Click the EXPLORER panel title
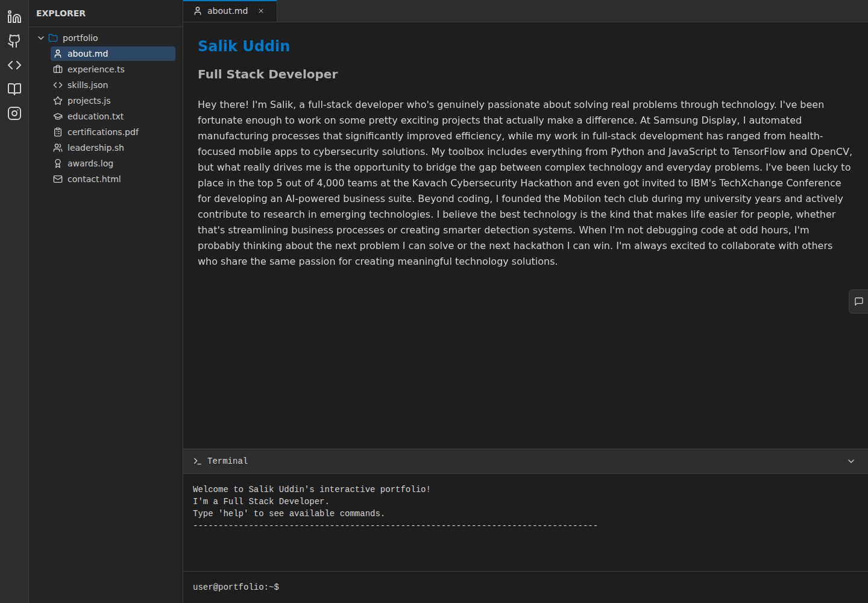Image resolution: width=868 pixels, height=603 pixels. [x=61, y=13]
